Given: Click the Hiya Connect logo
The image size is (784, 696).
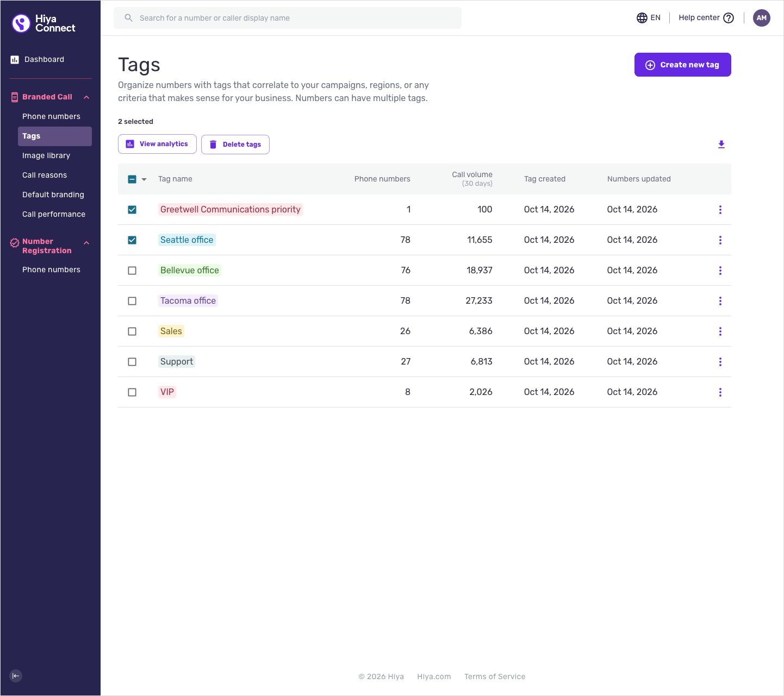Looking at the screenshot, I should click(43, 23).
